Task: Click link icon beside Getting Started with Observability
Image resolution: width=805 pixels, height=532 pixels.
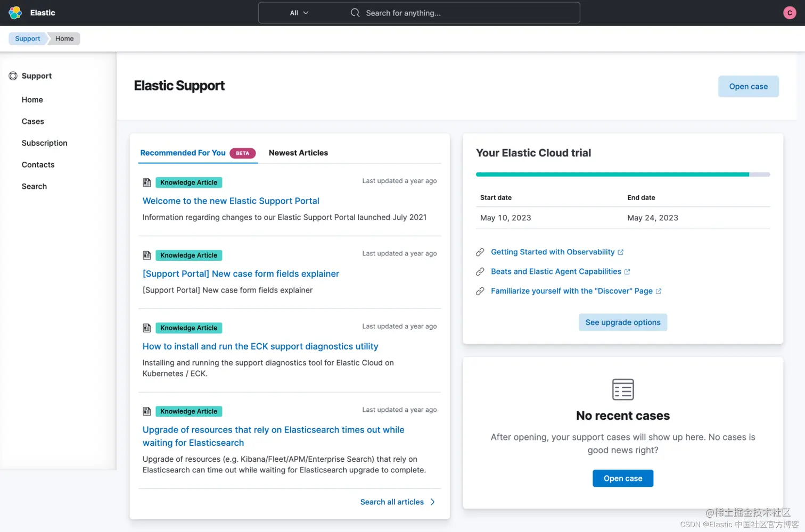Action: point(480,252)
